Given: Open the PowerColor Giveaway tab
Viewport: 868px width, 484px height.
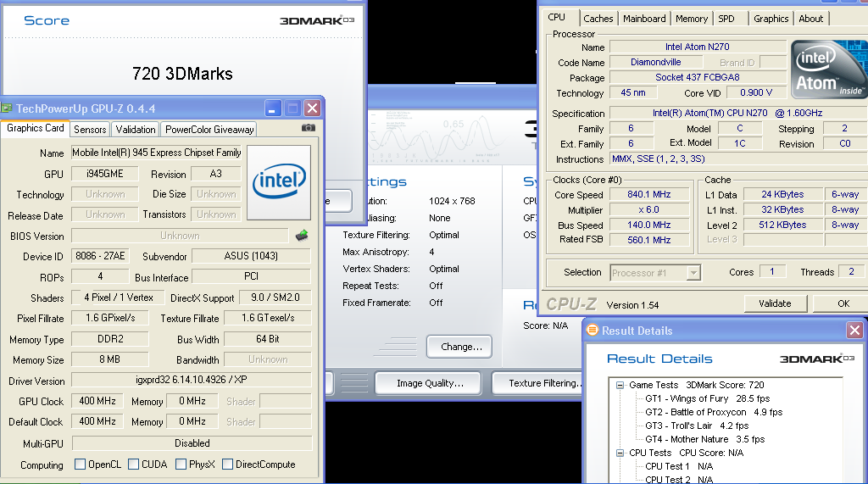Looking at the screenshot, I should (x=209, y=130).
